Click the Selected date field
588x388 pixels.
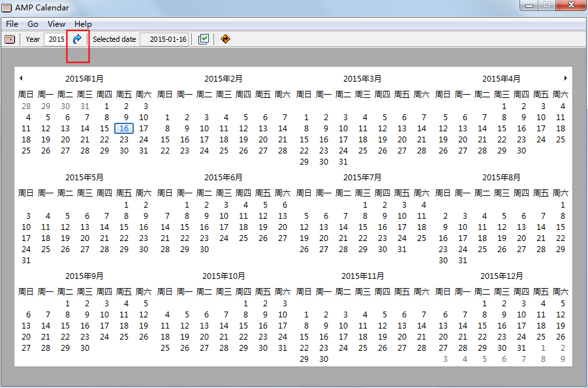click(164, 39)
